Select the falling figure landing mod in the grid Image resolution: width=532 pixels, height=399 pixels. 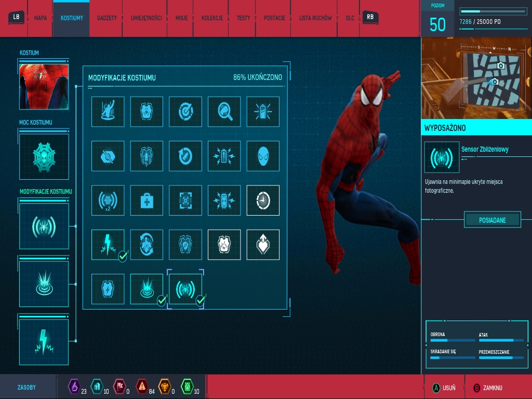click(108, 112)
